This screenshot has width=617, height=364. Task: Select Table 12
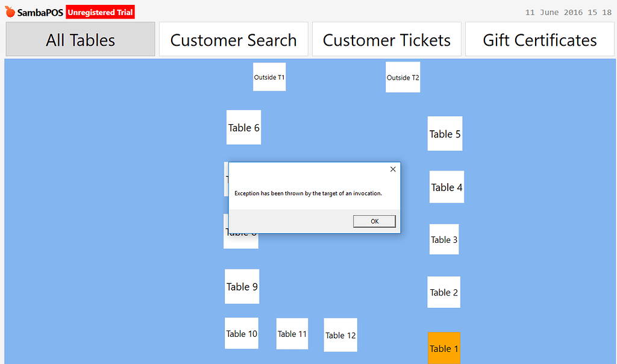pos(340,335)
